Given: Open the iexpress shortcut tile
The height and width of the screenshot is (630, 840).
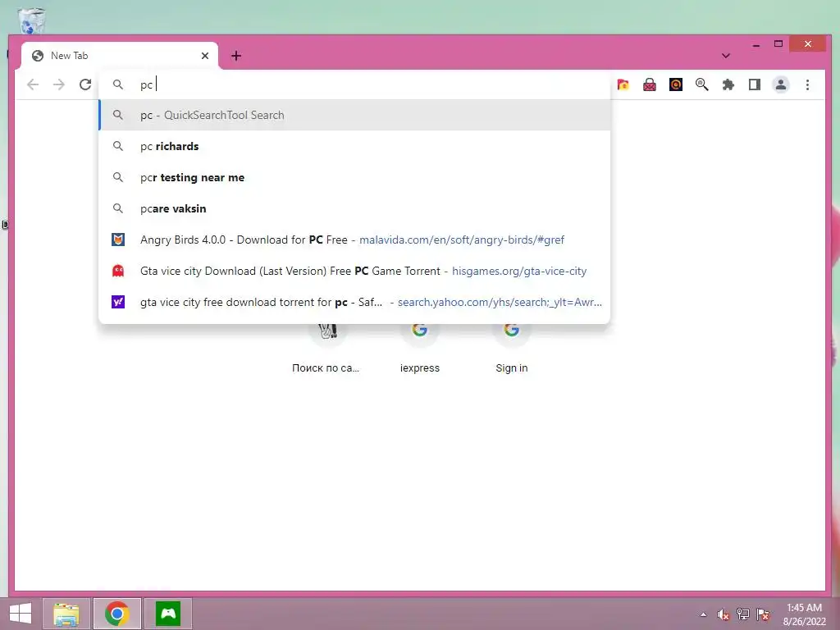Looking at the screenshot, I should click(419, 348).
